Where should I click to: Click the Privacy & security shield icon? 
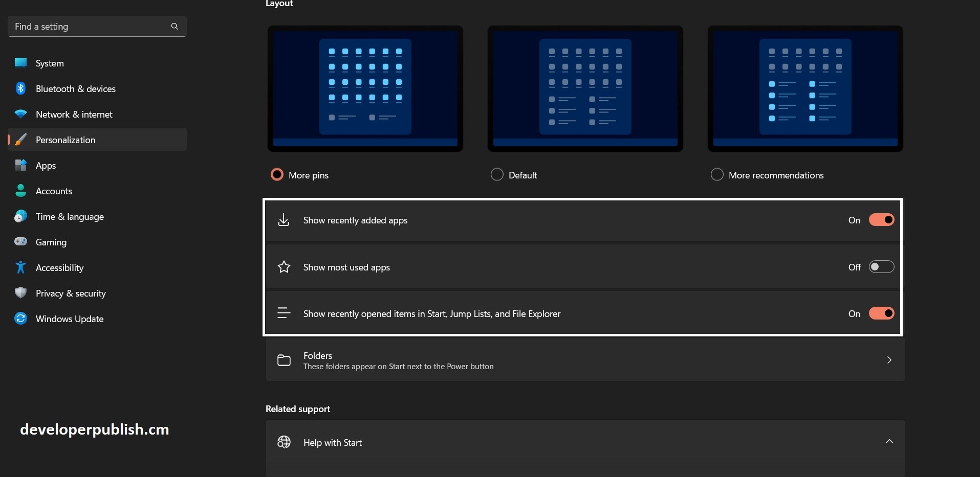pyautogui.click(x=20, y=292)
